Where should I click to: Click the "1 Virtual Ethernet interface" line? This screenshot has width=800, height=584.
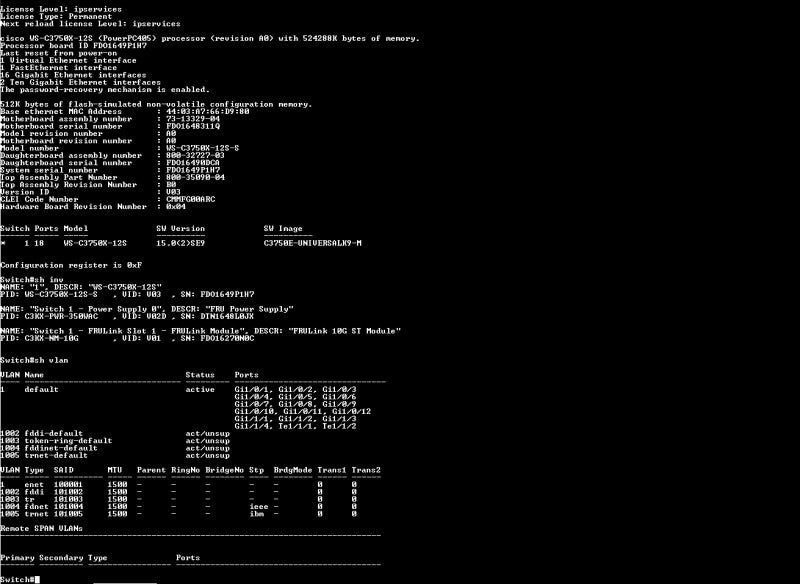[68, 60]
